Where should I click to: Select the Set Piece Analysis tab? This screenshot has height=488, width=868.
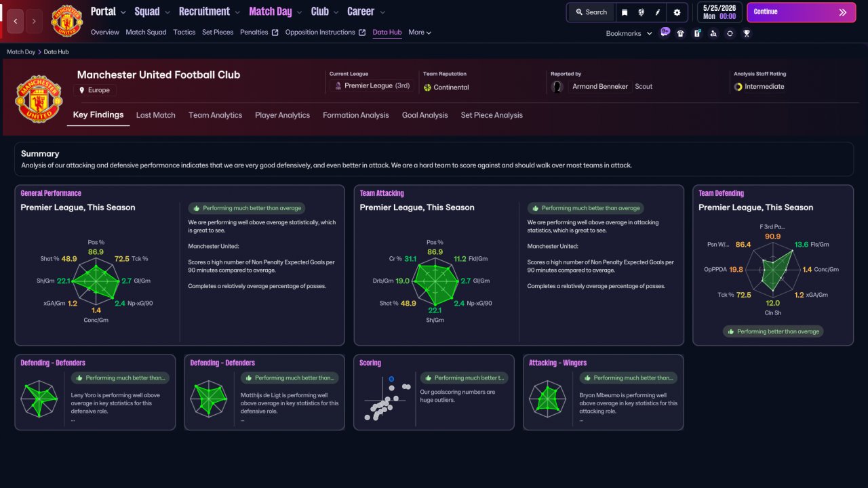(x=492, y=115)
